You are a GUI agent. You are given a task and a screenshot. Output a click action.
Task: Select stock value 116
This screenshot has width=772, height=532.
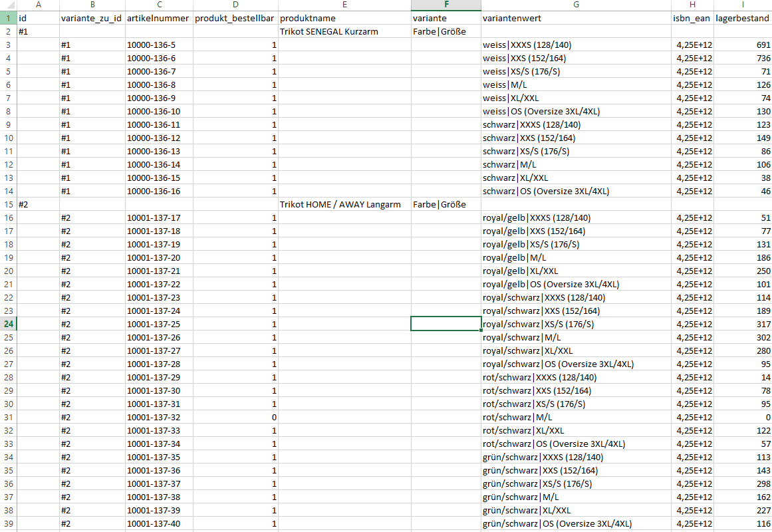click(743, 523)
